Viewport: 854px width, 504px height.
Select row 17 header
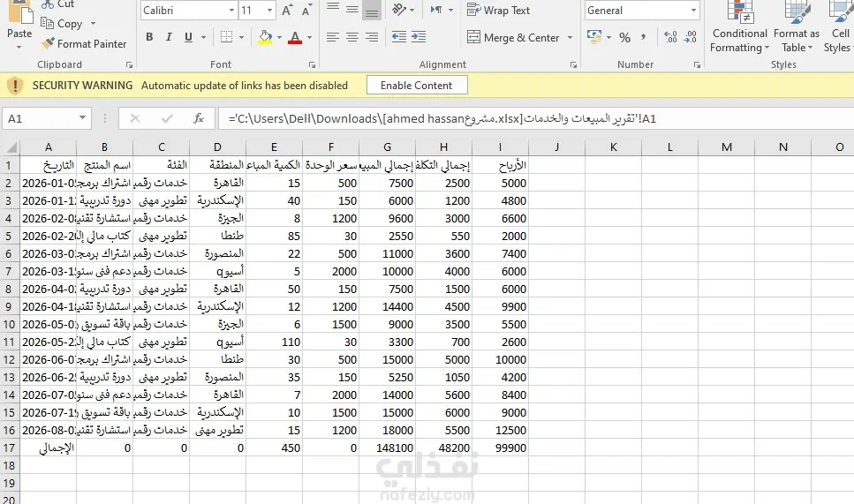(x=9, y=448)
